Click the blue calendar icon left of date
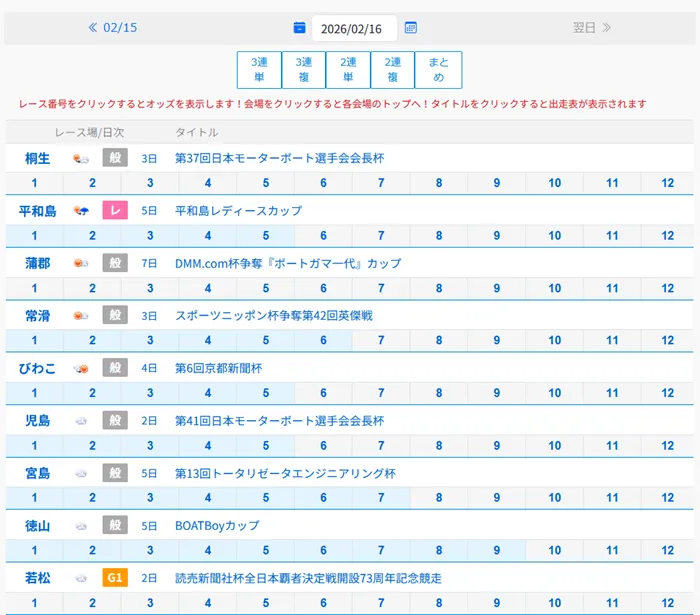Screen dimensions: 700x615 299,28
